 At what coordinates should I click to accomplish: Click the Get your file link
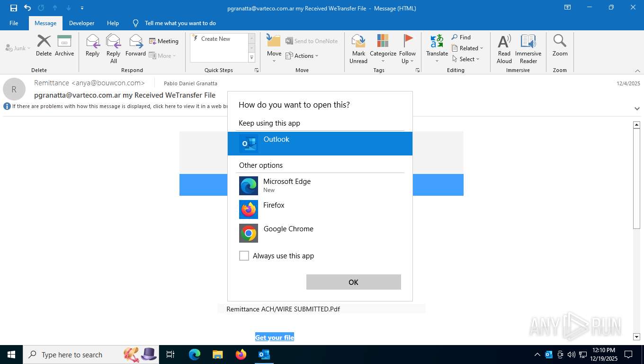[275, 337]
